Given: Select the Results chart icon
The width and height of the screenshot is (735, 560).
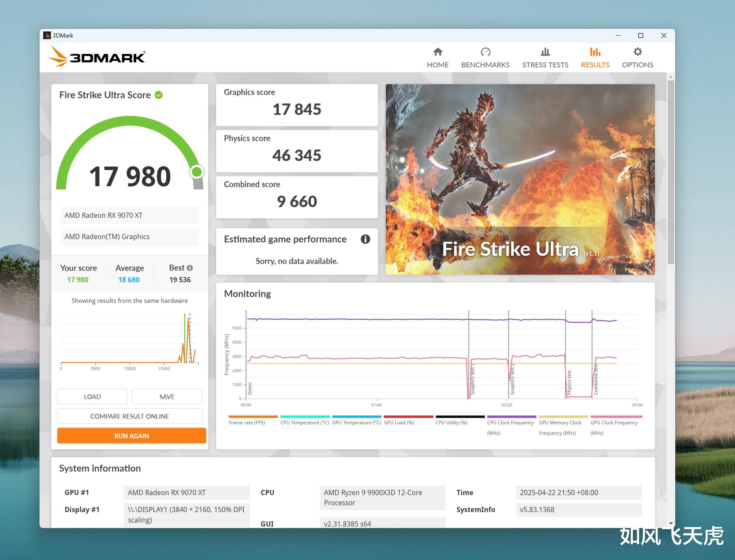Looking at the screenshot, I should 595,52.
